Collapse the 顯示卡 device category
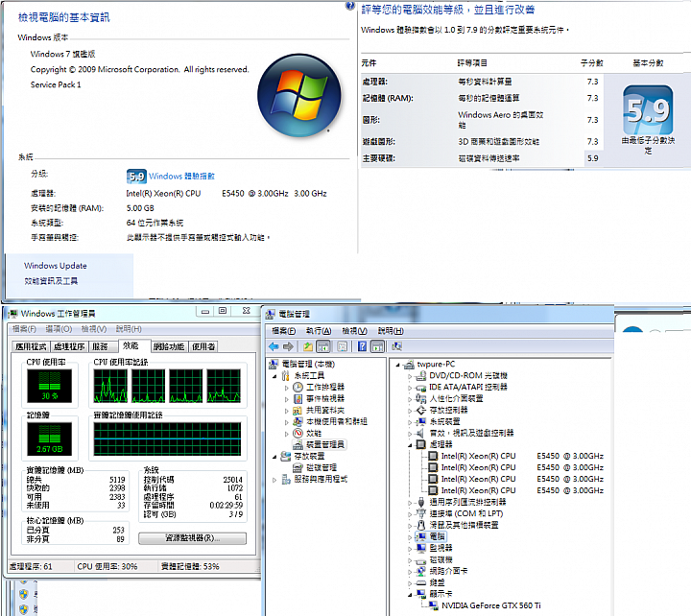The image size is (691, 616). pyautogui.click(x=410, y=594)
